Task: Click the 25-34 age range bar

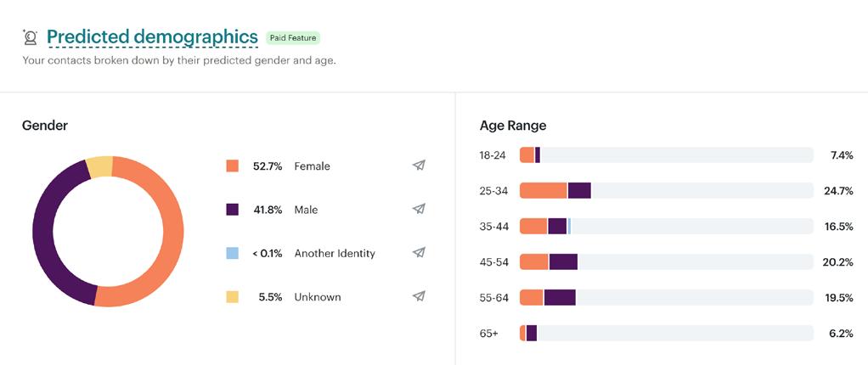Action: [x=666, y=191]
